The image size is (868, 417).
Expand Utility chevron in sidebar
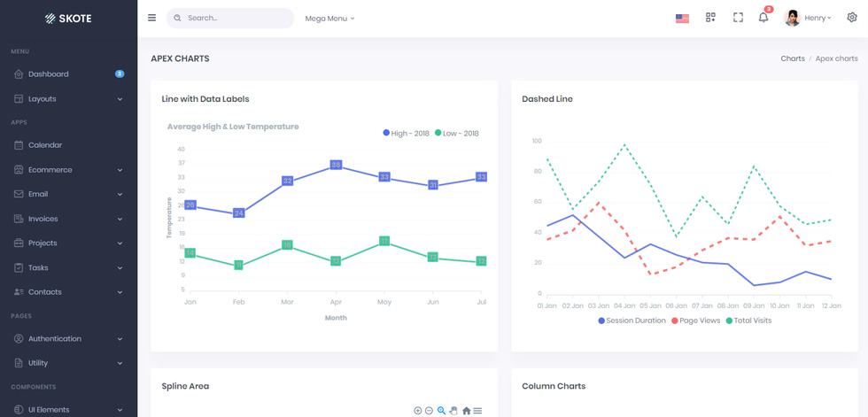click(120, 363)
